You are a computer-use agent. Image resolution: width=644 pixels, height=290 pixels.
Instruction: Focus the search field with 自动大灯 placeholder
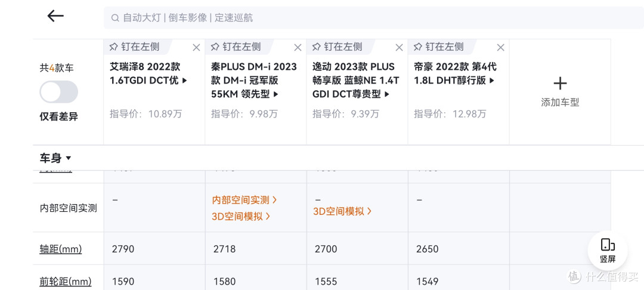[x=374, y=18]
